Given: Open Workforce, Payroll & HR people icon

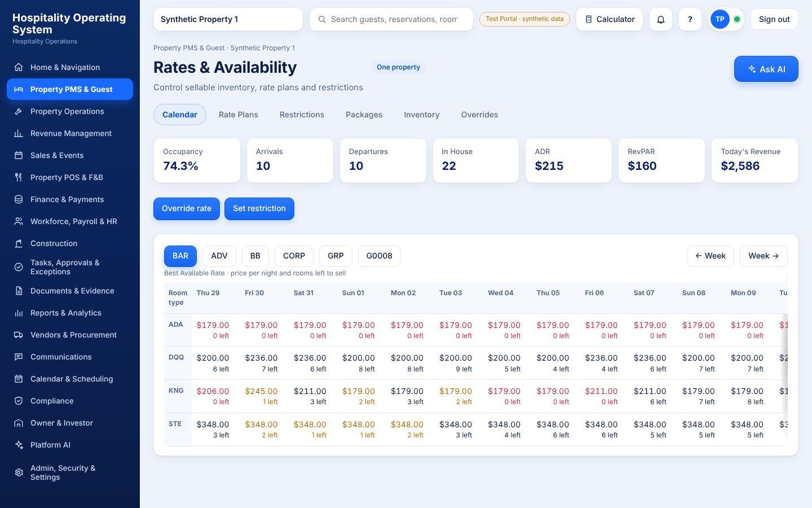Looking at the screenshot, I should click(x=19, y=221).
